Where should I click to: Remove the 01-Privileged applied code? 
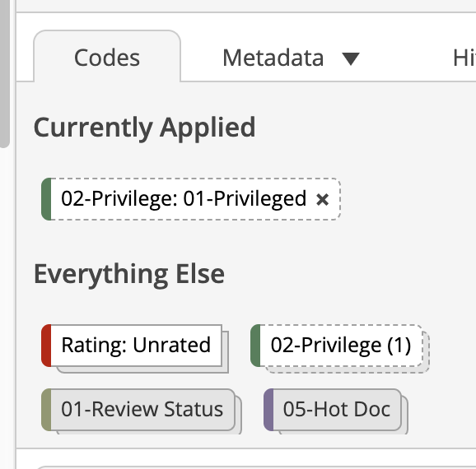322,199
